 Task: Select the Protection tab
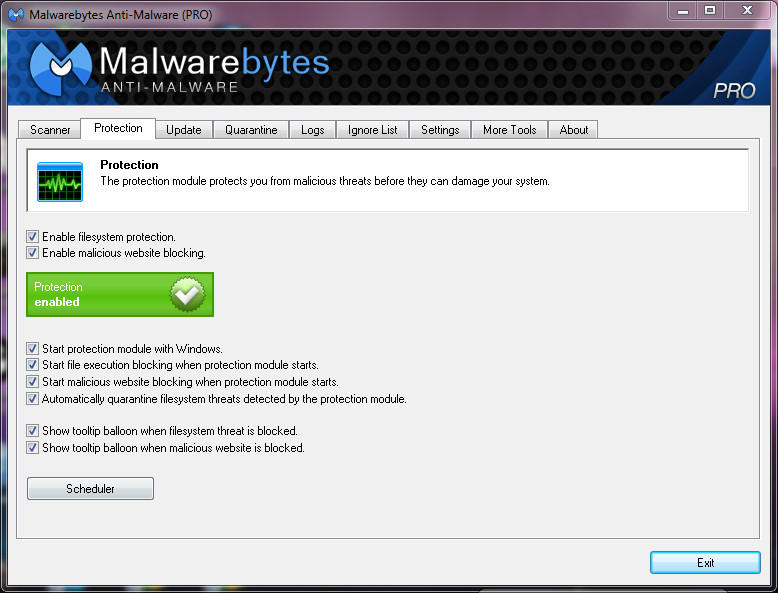[118, 128]
